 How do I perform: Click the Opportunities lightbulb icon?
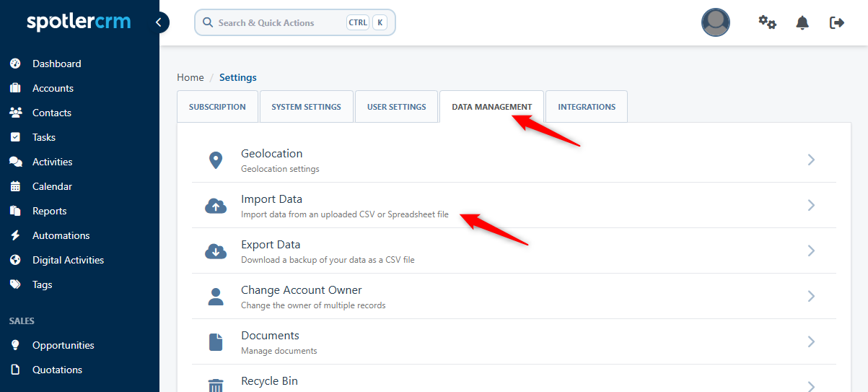15,345
